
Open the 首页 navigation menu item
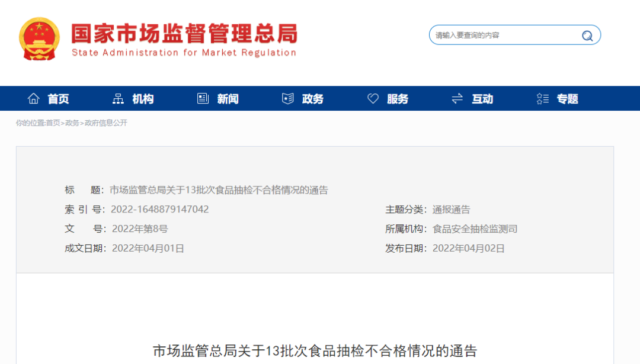pos(59,99)
